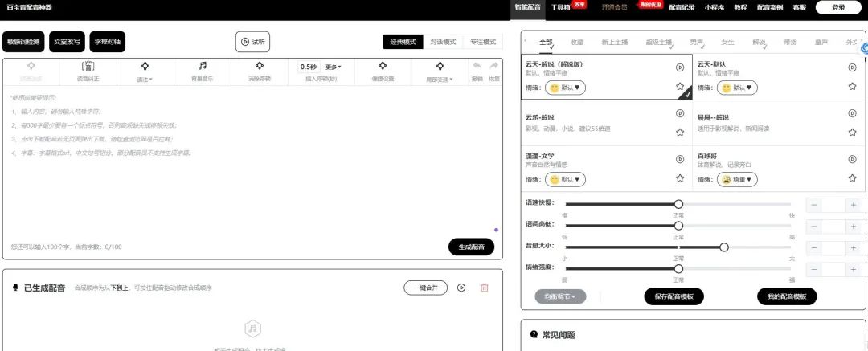Open 客服 customer service in top navigation
This screenshot has height=351, width=868.
pyautogui.click(x=800, y=8)
